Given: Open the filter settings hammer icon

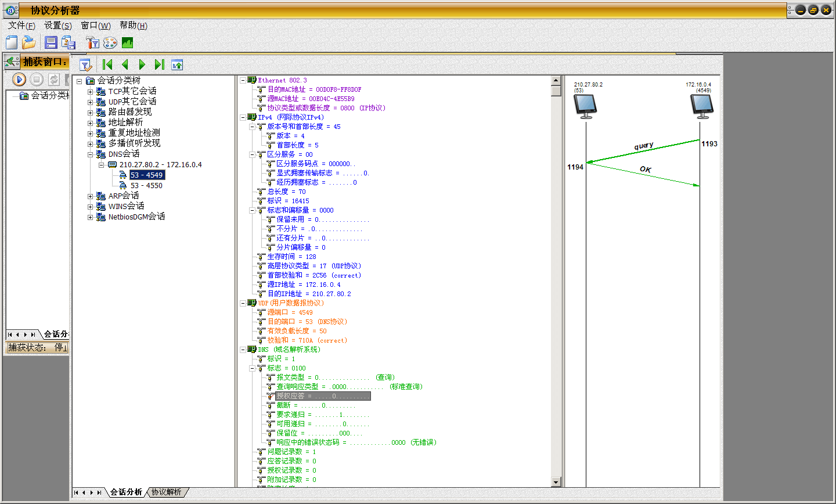Looking at the screenshot, I should click(x=92, y=42).
